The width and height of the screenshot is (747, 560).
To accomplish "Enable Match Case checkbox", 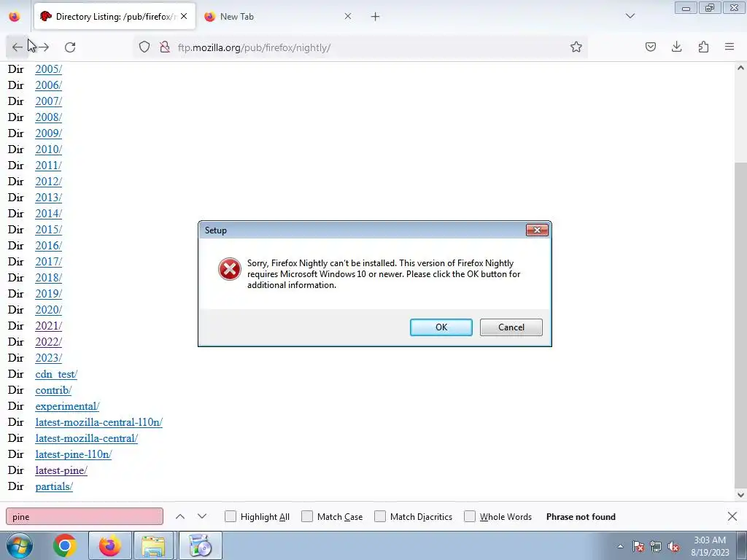I will [x=307, y=517].
